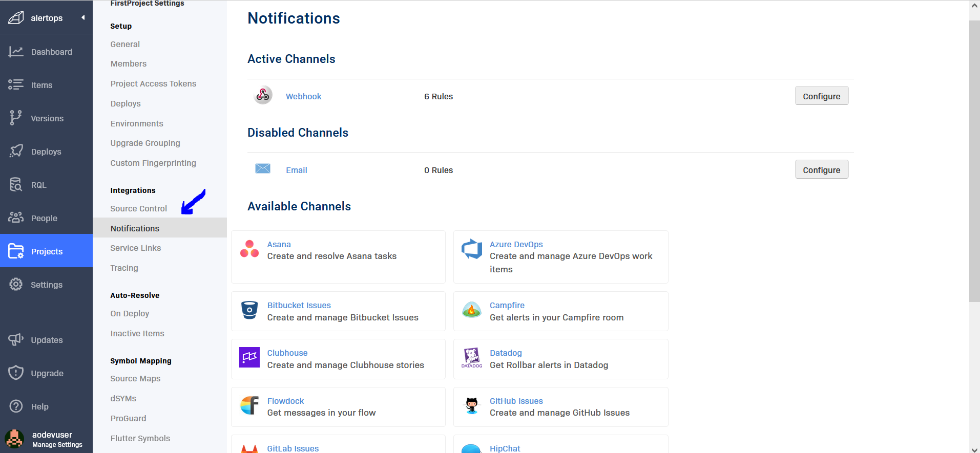Open Source Control integration settings

pyautogui.click(x=138, y=208)
